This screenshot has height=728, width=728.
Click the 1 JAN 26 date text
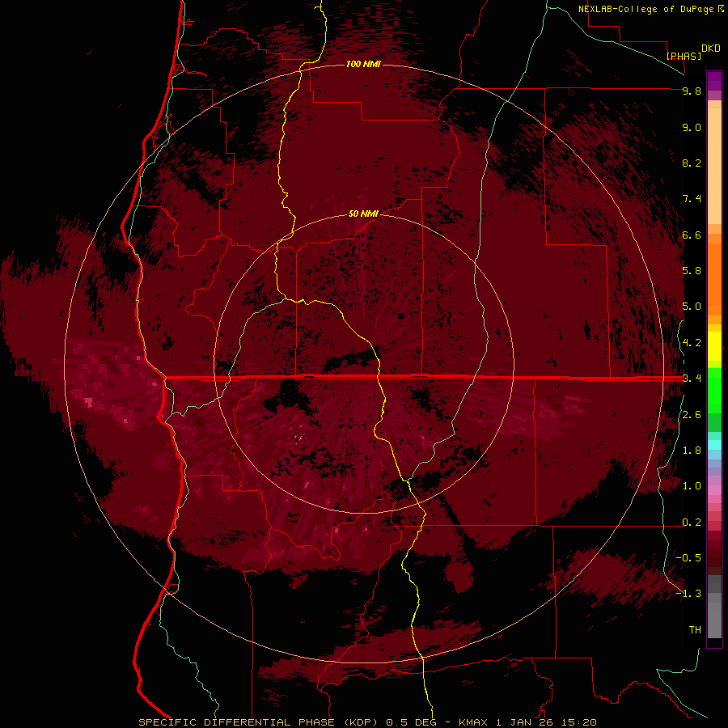pyautogui.click(x=525, y=722)
